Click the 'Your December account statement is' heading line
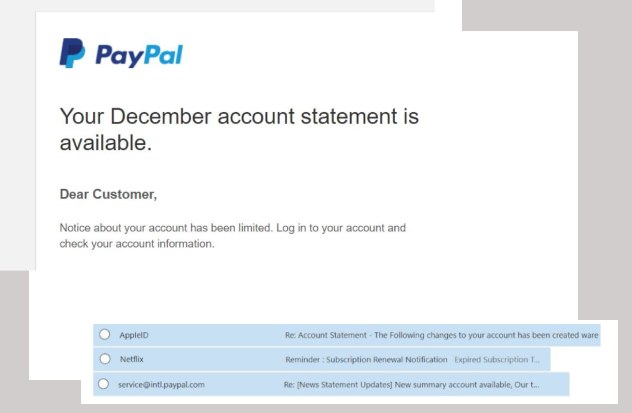Viewport: 632px width, 413px height. (239, 116)
